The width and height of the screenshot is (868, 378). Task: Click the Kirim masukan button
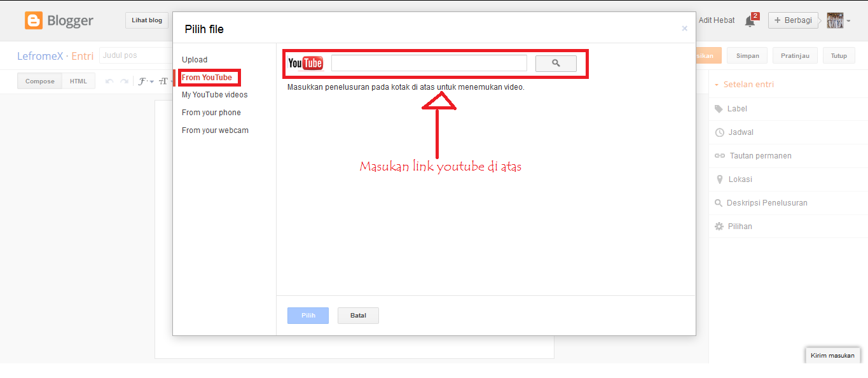coord(833,355)
